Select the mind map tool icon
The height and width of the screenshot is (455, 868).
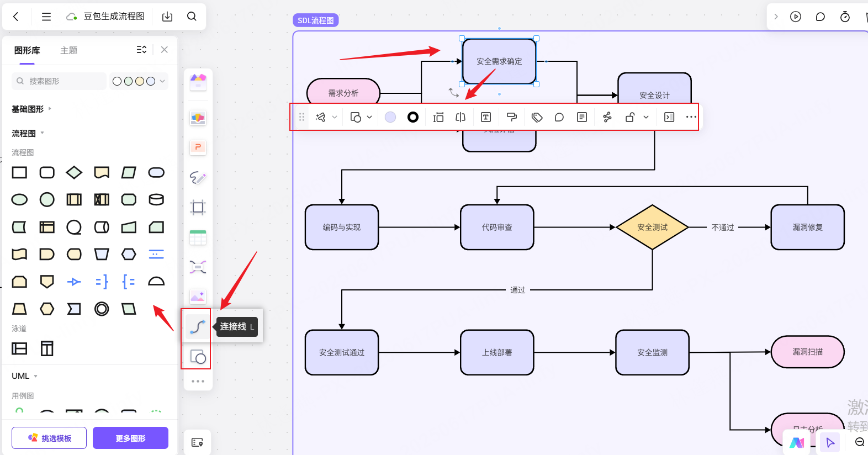[198, 267]
